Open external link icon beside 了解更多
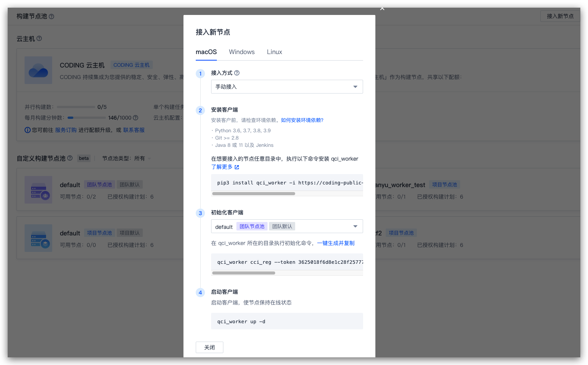 pos(237,167)
